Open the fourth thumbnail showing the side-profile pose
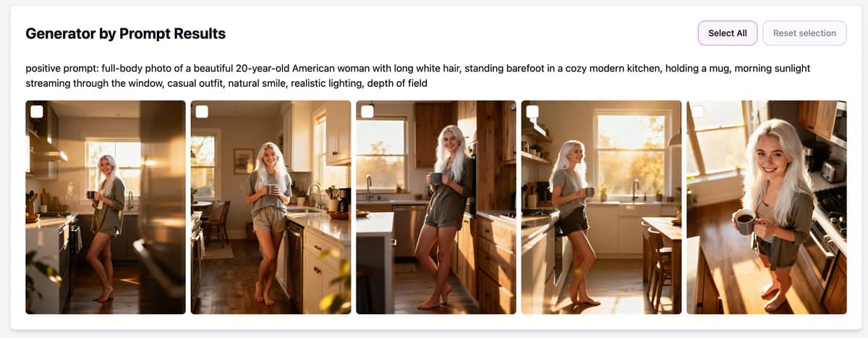 tap(601, 207)
